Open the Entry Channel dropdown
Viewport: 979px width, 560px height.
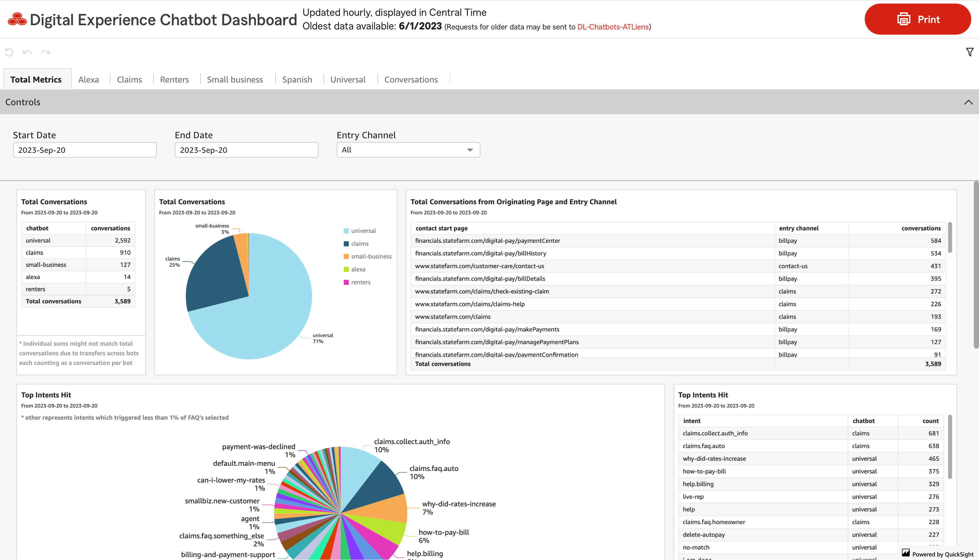[x=408, y=150]
